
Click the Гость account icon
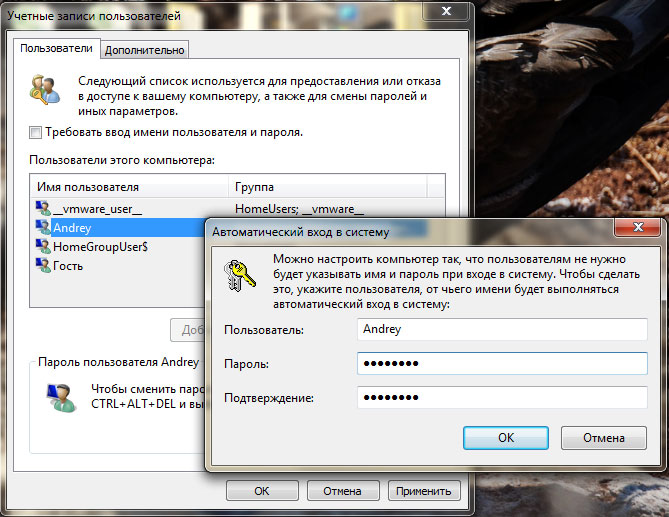pos(43,265)
